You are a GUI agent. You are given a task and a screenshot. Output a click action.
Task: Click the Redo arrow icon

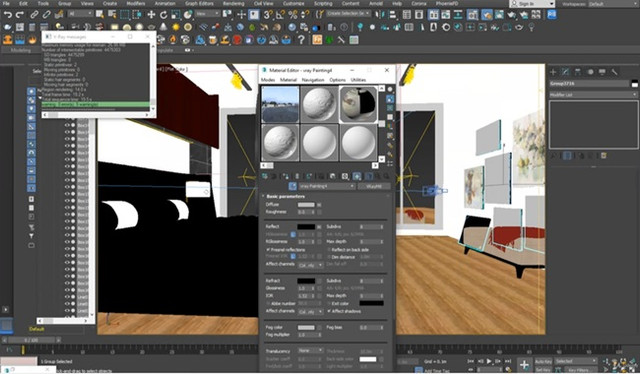point(20,15)
